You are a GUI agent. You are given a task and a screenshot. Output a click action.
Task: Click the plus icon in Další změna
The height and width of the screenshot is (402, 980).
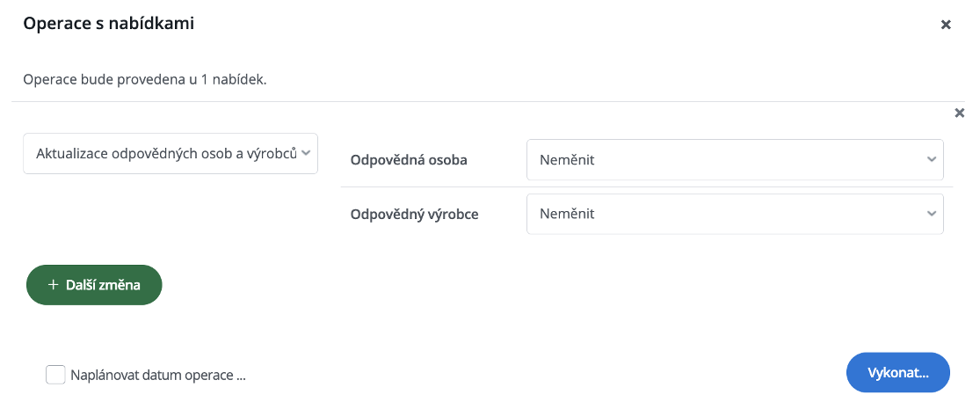pyautogui.click(x=53, y=285)
